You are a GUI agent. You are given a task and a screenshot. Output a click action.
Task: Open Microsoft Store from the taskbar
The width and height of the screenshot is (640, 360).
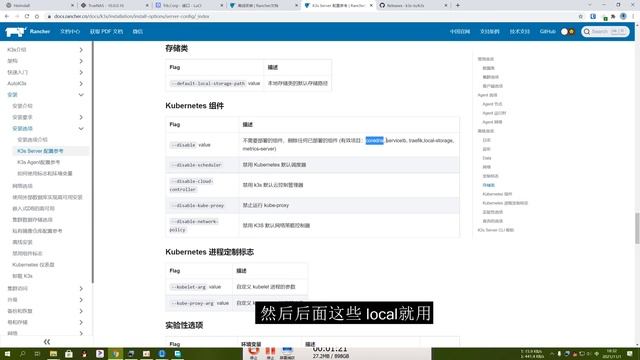pos(69,353)
